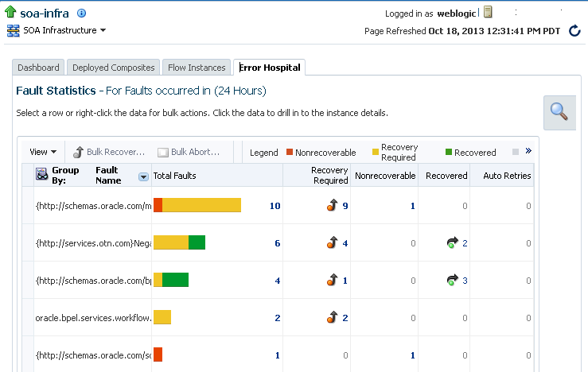The image size is (588, 372).
Task: Click the green up-arrow status icon
Action: (x=11, y=13)
